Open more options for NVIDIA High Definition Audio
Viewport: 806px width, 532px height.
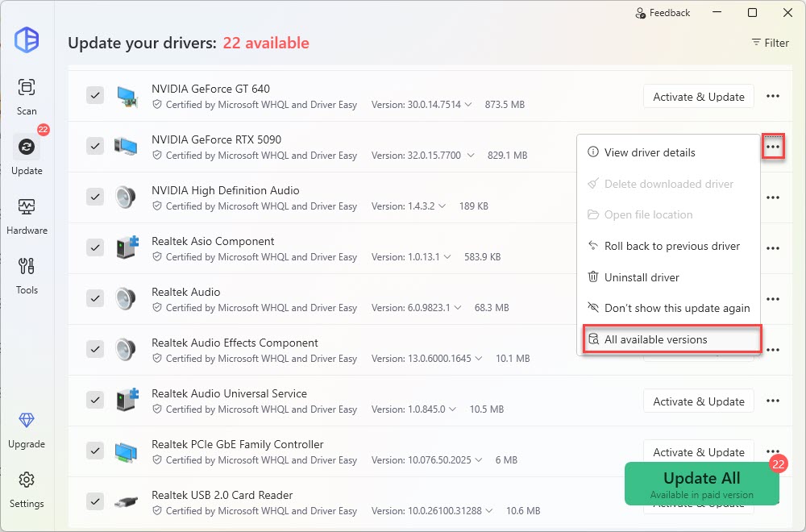773,198
